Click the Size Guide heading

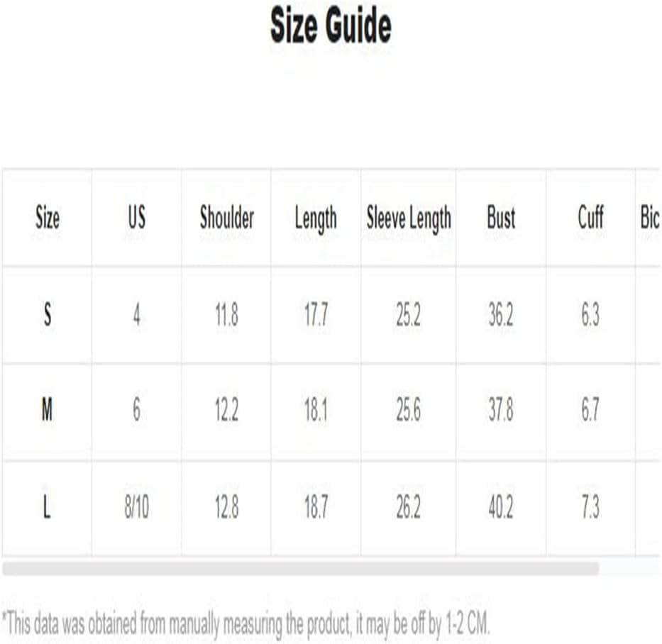331,27
